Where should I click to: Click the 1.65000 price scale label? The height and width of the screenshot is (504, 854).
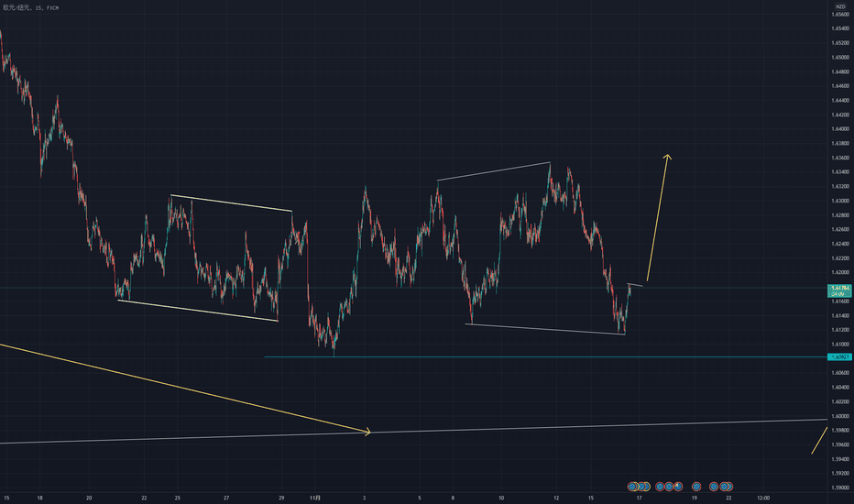click(840, 57)
